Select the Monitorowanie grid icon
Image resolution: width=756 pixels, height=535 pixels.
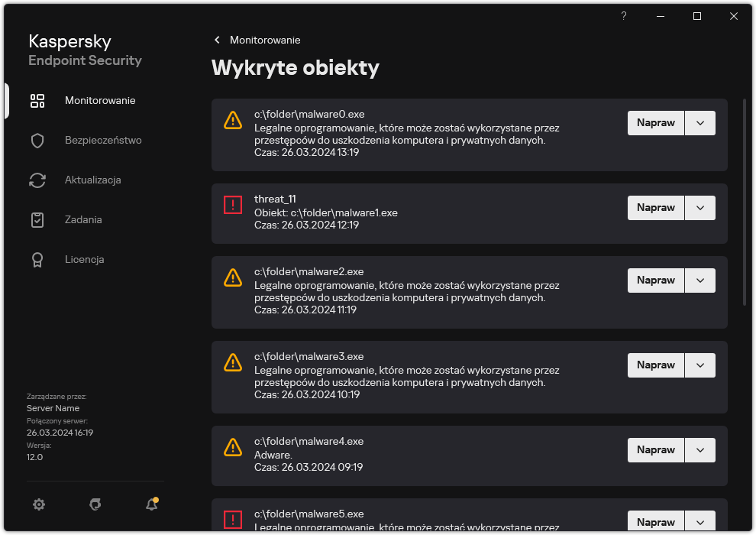click(x=37, y=100)
